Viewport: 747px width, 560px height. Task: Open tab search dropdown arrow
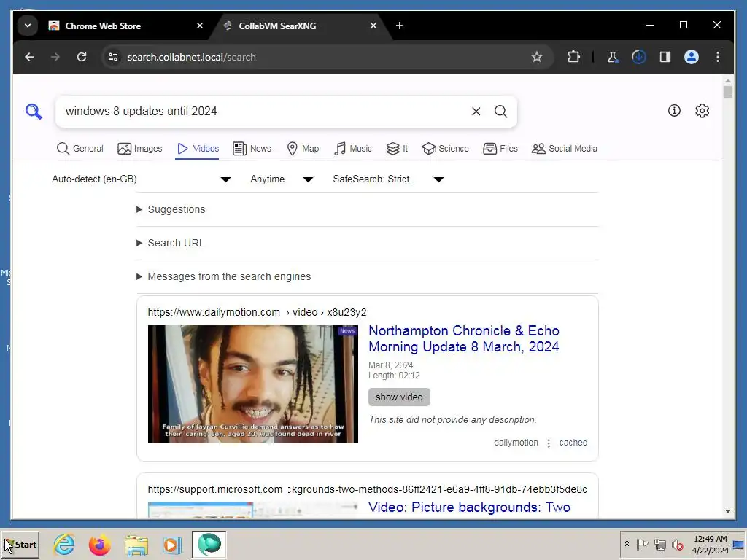[x=28, y=26]
